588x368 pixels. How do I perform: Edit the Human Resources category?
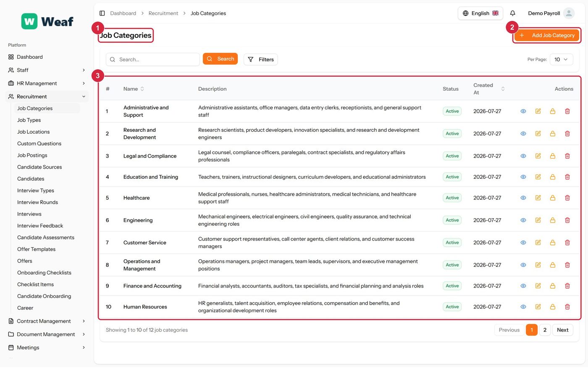[x=538, y=307]
